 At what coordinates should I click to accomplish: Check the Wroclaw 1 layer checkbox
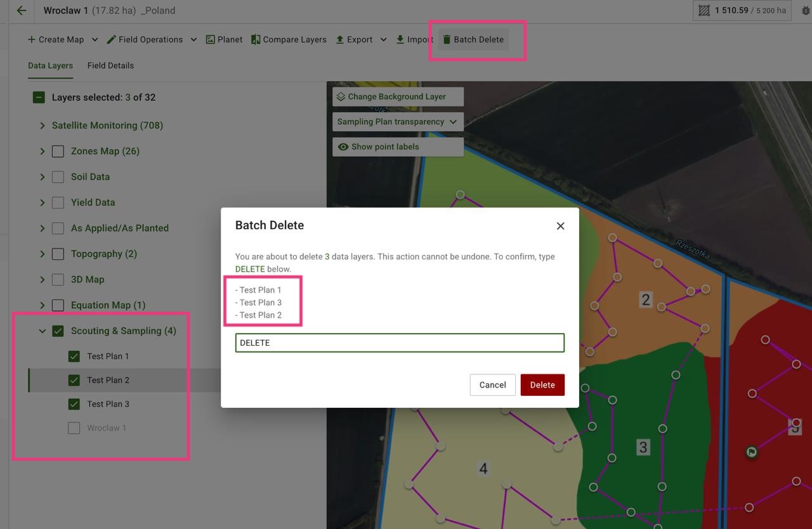pos(74,428)
